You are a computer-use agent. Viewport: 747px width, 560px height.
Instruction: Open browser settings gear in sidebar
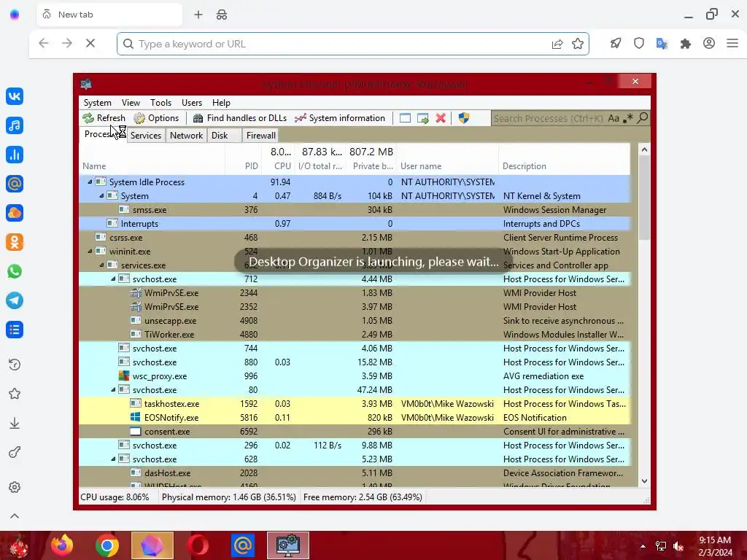click(15, 487)
